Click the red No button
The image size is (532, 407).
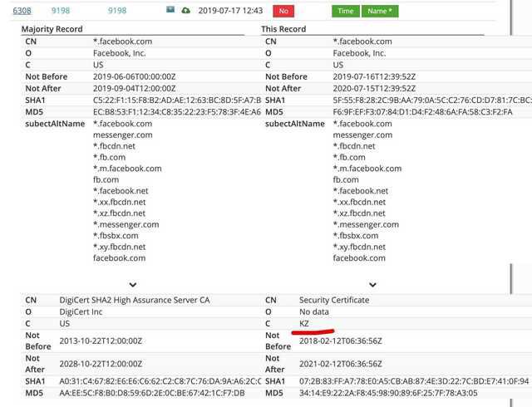pos(283,11)
